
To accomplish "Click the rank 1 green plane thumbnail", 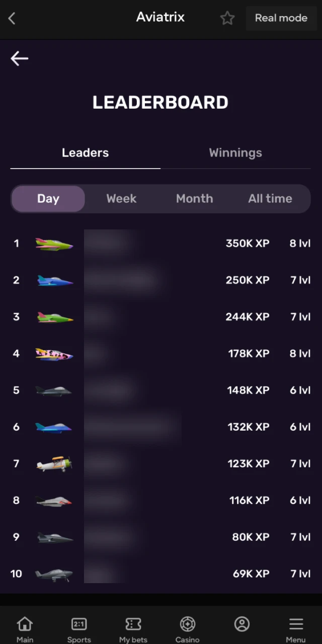I will [54, 244].
